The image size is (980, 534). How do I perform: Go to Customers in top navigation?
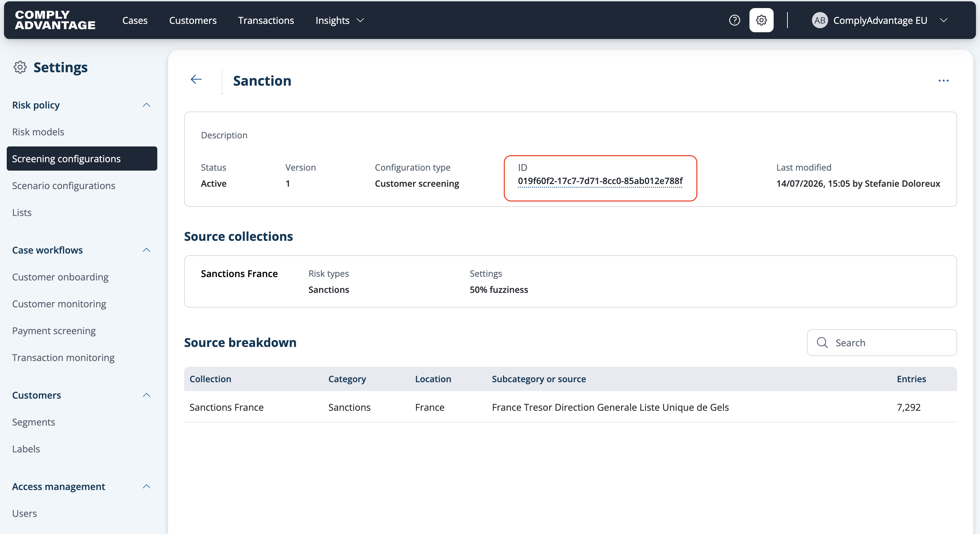pos(193,20)
